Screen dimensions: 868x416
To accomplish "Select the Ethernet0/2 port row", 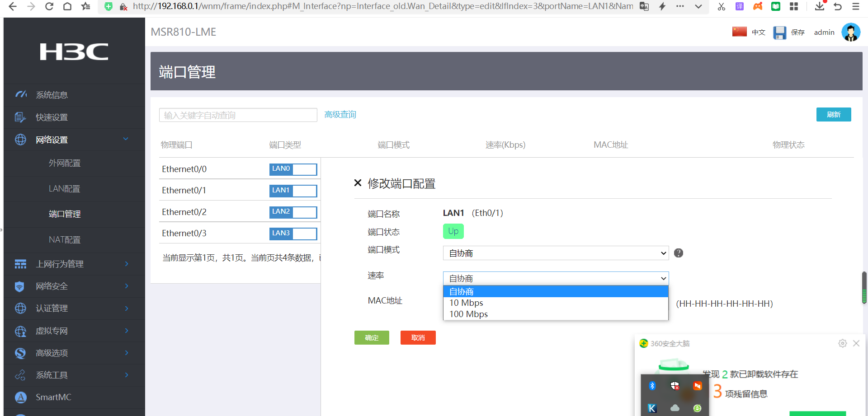I will click(240, 212).
